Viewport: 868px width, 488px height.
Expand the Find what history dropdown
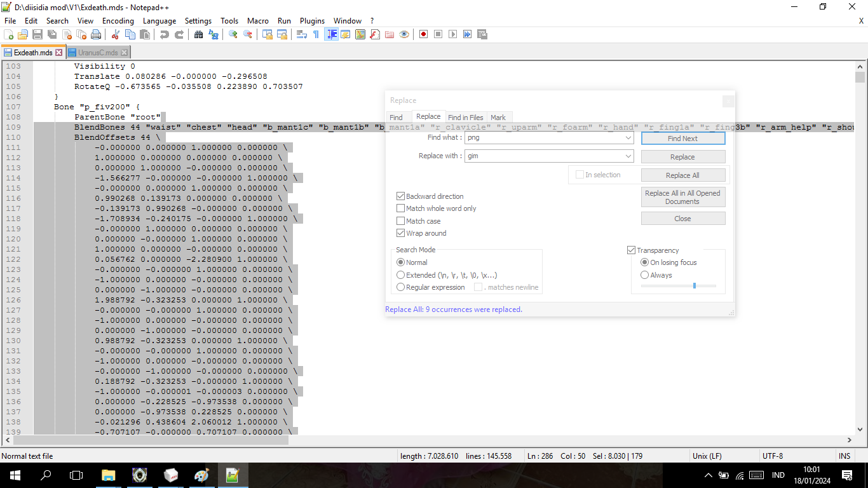coord(628,138)
